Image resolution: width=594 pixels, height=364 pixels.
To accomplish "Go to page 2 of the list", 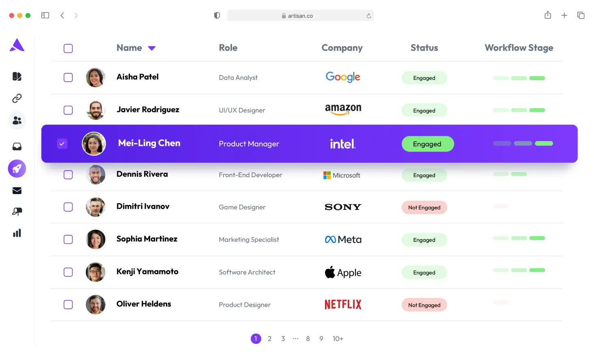I will 269,338.
